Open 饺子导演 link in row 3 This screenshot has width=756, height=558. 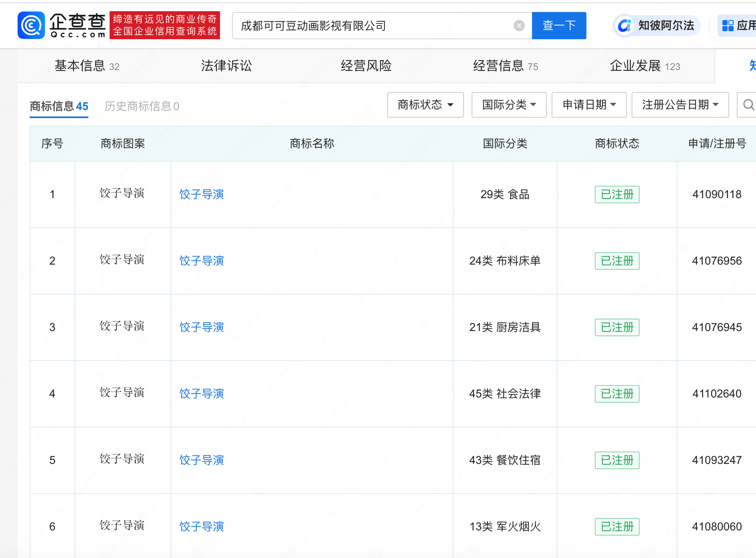coord(201,327)
